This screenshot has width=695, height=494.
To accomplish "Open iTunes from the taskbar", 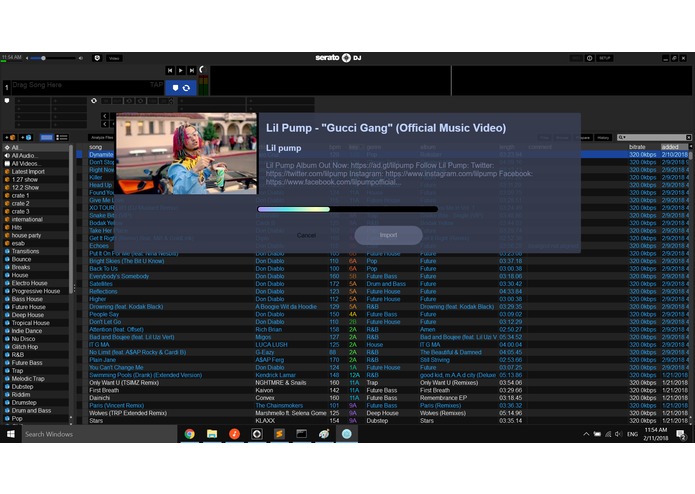I will (234, 434).
